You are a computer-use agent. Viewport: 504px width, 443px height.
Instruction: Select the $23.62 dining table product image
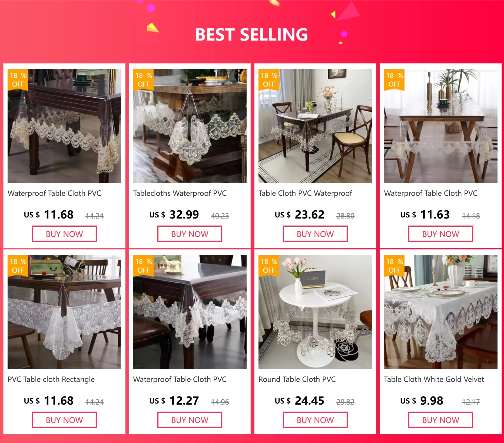(x=315, y=126)
